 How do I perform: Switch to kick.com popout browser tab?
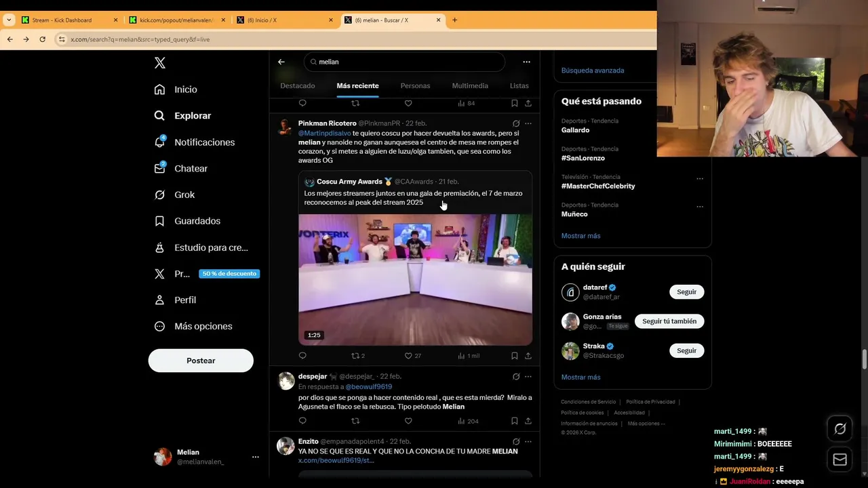(177, 20)
